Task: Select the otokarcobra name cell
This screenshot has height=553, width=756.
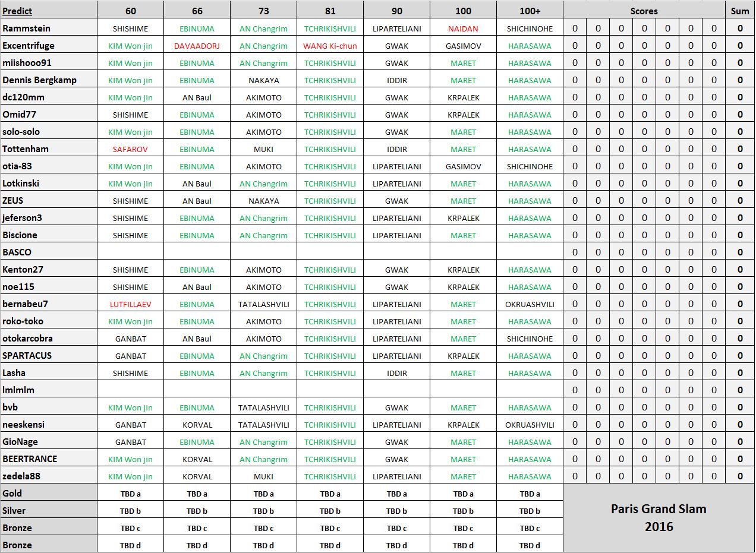Action: coord(49,338)
